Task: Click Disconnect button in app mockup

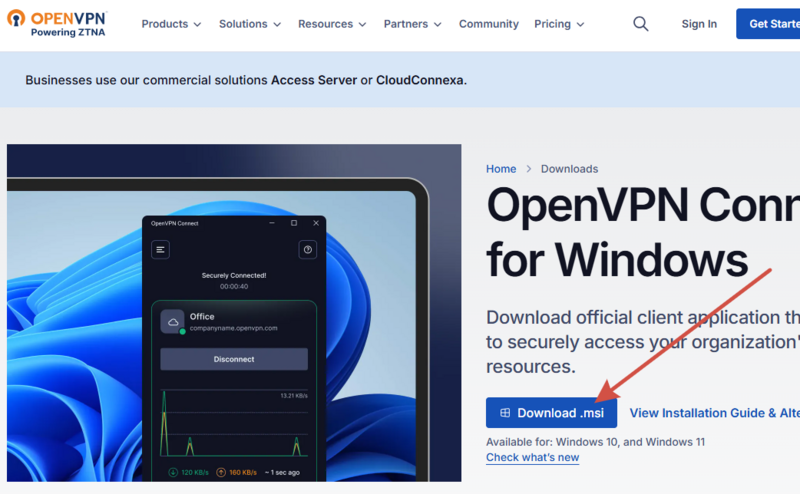Action: (234, 359)
